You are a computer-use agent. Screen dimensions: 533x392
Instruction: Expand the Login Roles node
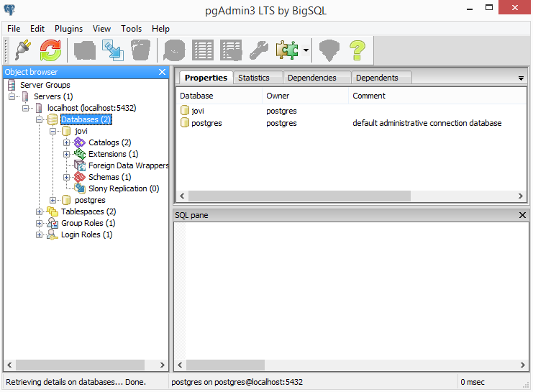pos(40,234)
